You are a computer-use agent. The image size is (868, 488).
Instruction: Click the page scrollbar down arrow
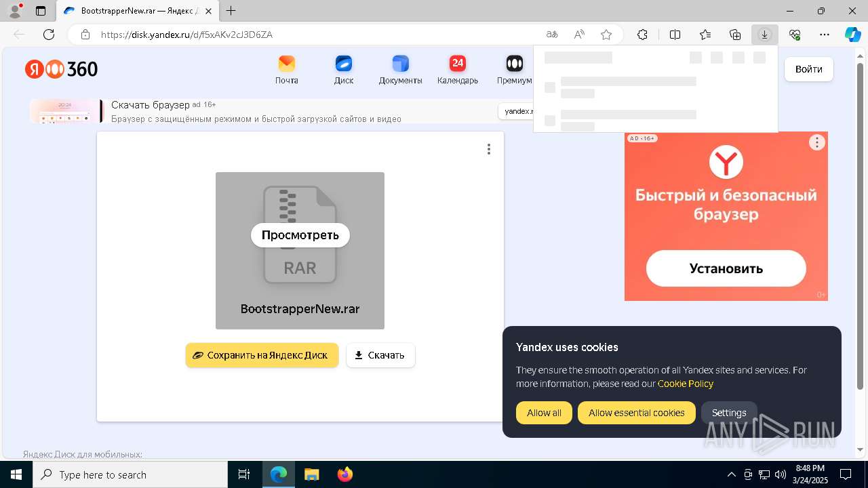[862, 449]
